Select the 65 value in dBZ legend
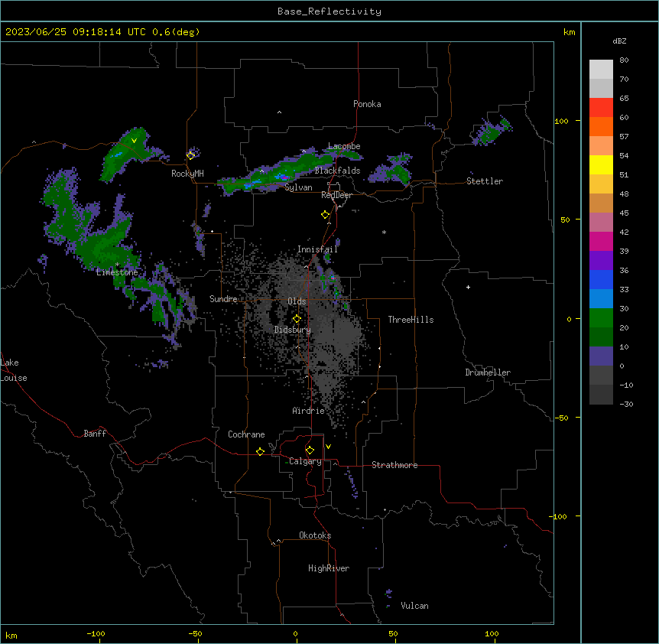The height and width of the screenshot is (644, 659). (624, 98)
